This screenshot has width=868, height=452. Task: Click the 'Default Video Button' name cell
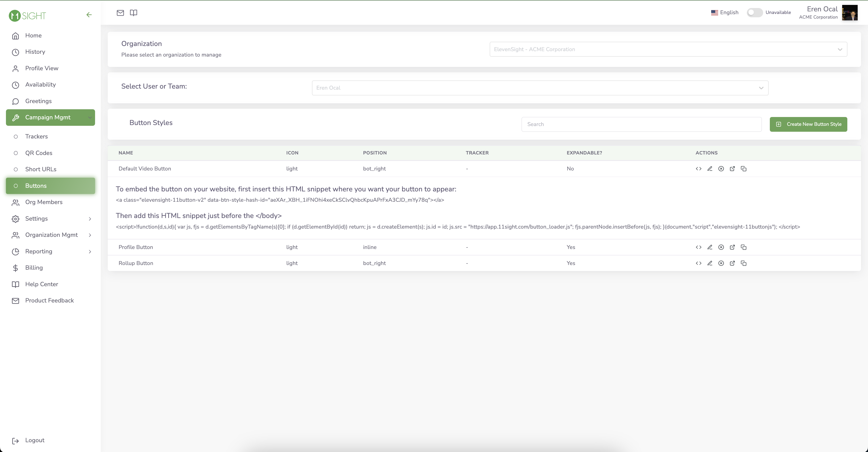[x=145, y=169]
